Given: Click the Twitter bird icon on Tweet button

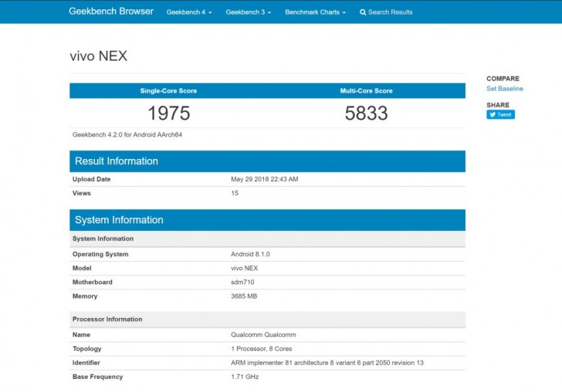Looking at the screenshot, I should point(492,114).
